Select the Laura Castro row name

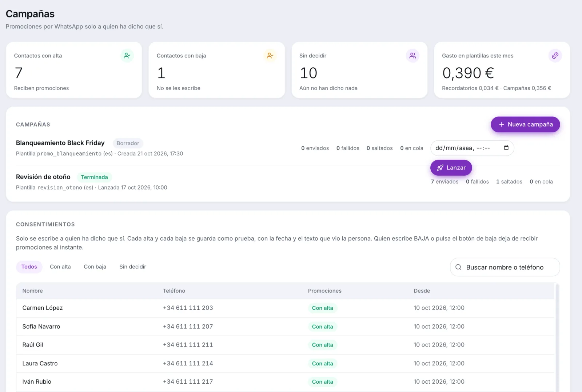40,363
